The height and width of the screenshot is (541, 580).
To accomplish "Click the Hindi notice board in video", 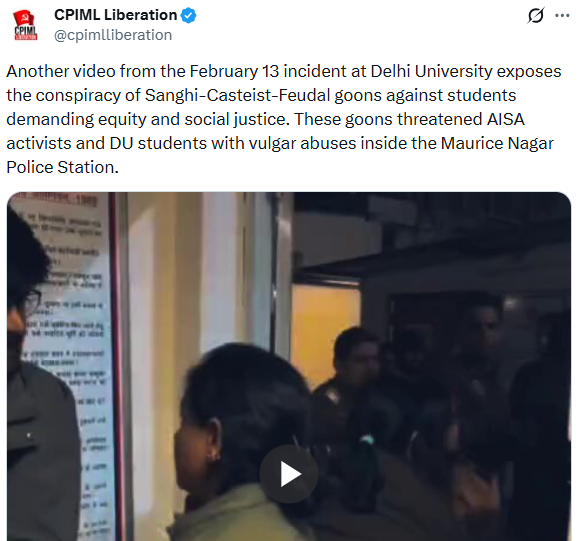I will pos(67,366).
